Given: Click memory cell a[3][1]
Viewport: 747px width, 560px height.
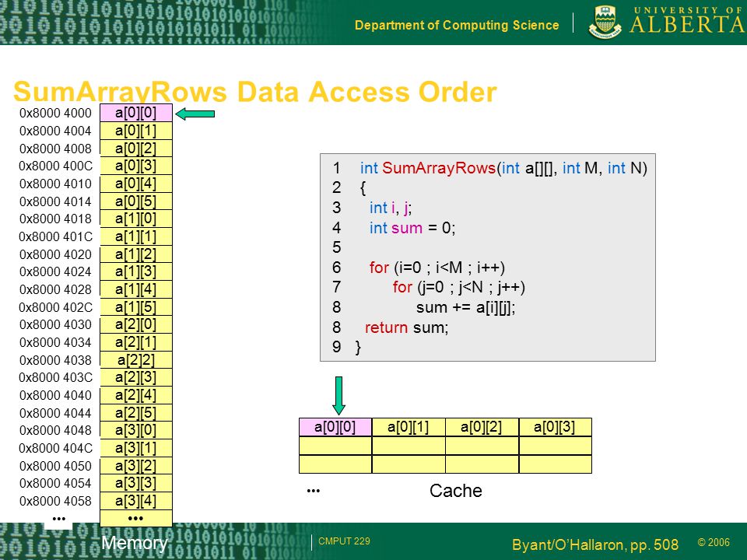Looking at the screenshot, I should tap(135, 448).
